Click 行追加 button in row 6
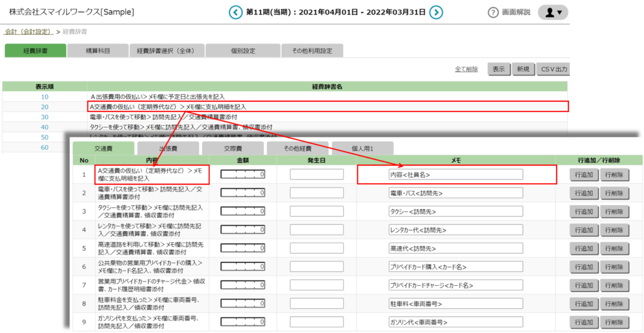The height and width of the screenshot is (333, 644). click(x=584, y=267)
